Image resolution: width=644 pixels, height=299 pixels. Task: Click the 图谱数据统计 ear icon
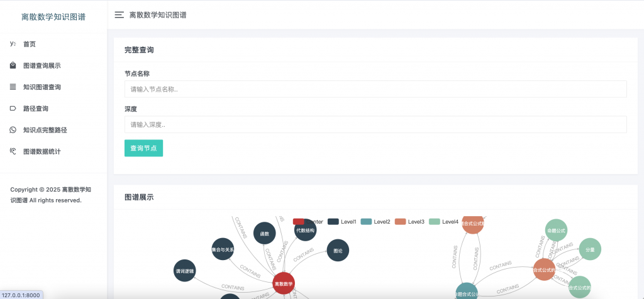tap(13, 151)
